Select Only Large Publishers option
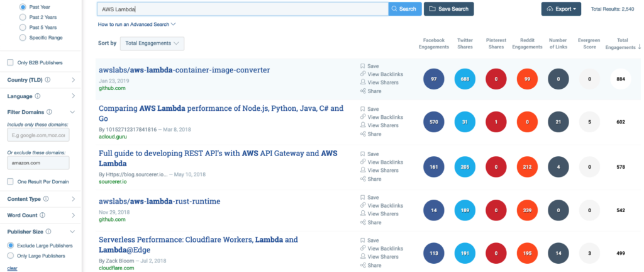 tap(11, 256)
